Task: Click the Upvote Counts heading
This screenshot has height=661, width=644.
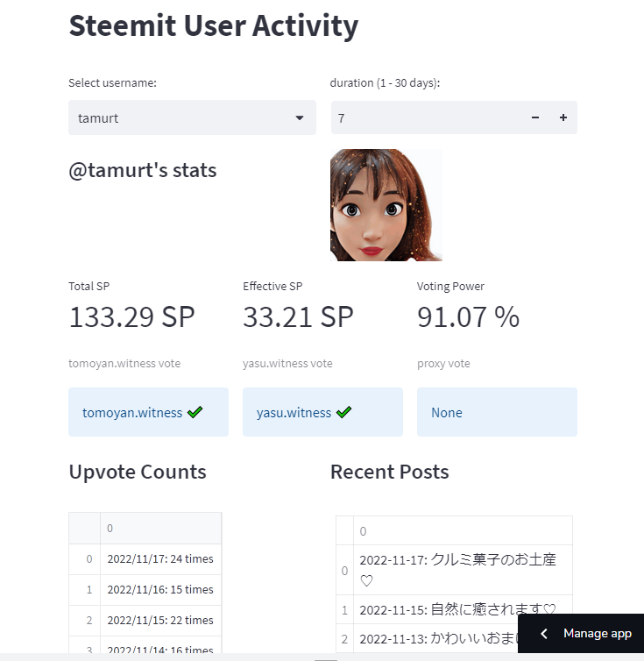Action: tap(138, 473)
